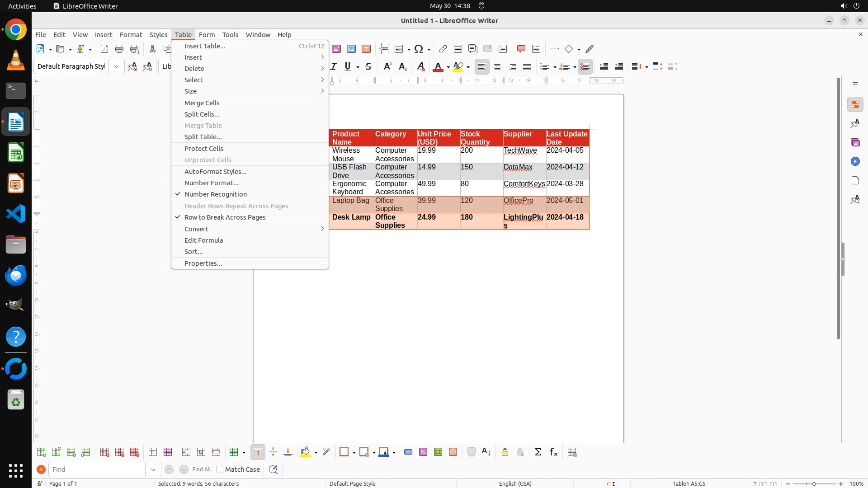
Task: Click the Find text input field
Action: tap(97, 469)
